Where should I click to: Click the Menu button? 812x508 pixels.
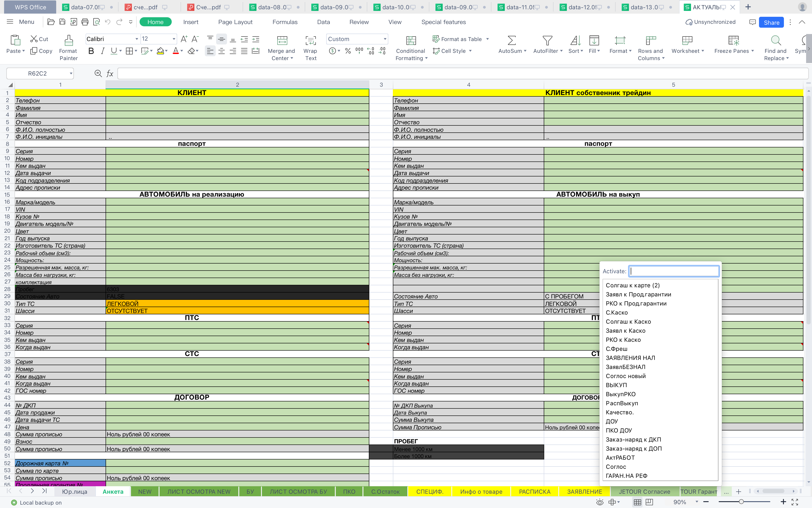(21, 22)
